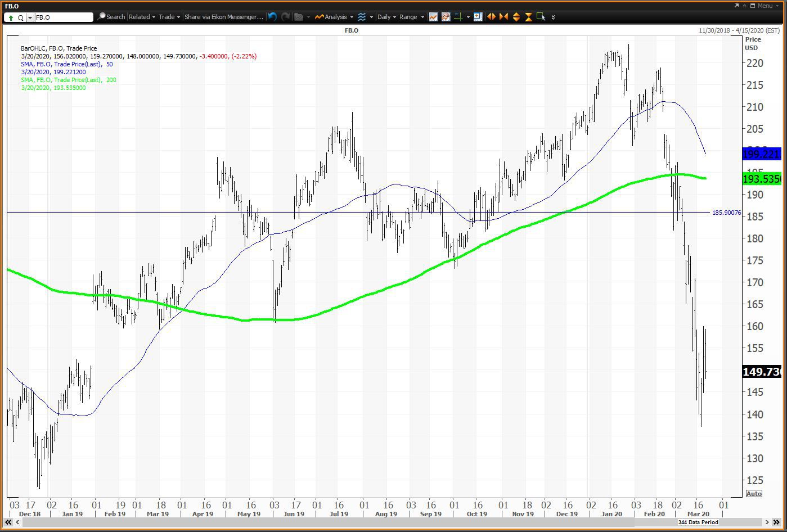This screenshot has width=787, height=532.
Task: Click the expand horizontally arrows icon
Action: [491, 17]
